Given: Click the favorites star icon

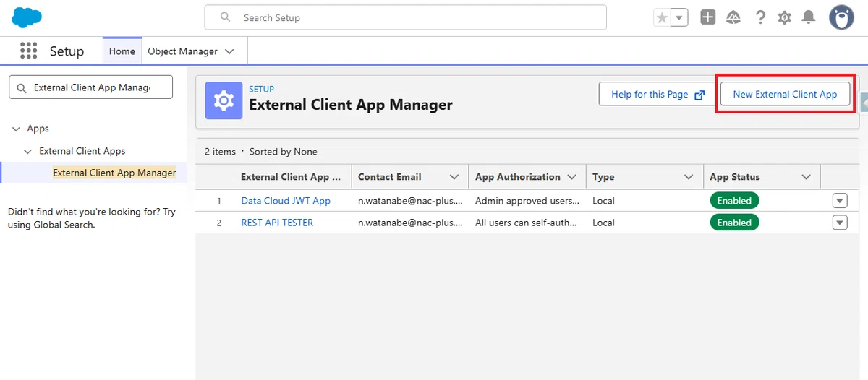Looking at the screenshot, I should point(662,18).
